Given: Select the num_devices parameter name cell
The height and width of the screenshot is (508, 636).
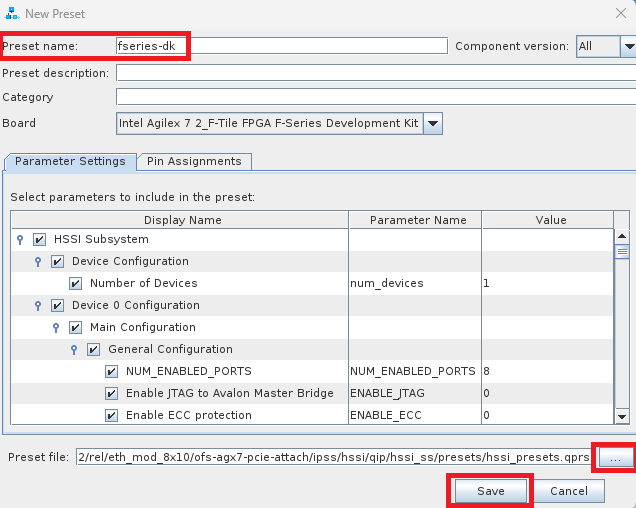Looking at the screenshot, I should (x=415, y=283).
